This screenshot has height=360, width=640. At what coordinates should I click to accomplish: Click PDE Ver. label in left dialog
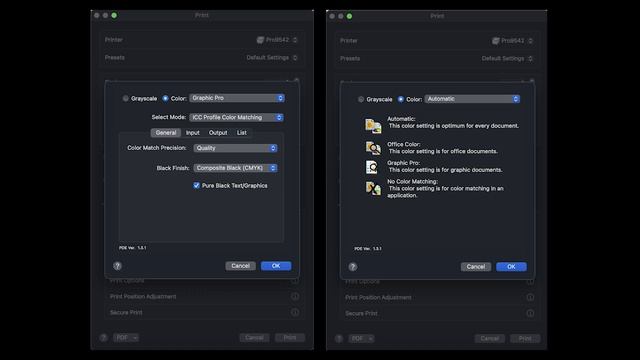133,248
